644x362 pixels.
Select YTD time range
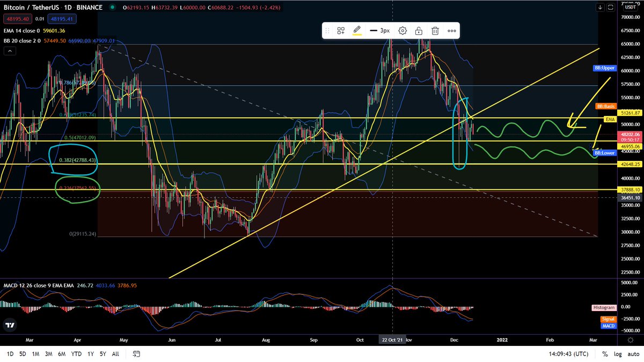76,354
